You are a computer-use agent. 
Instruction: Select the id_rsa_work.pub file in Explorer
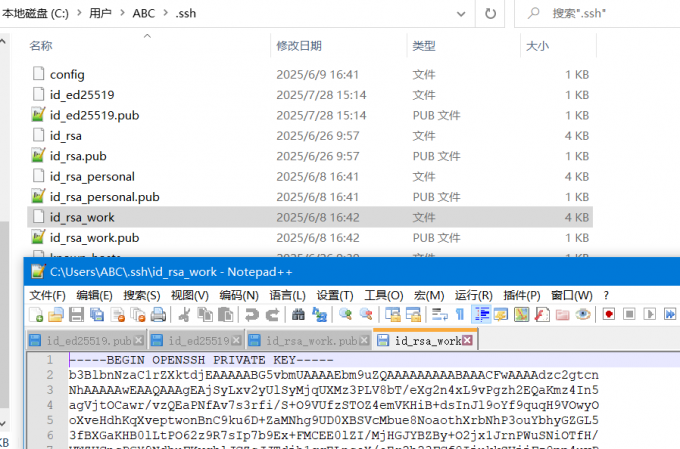click(x=310, y=238)
